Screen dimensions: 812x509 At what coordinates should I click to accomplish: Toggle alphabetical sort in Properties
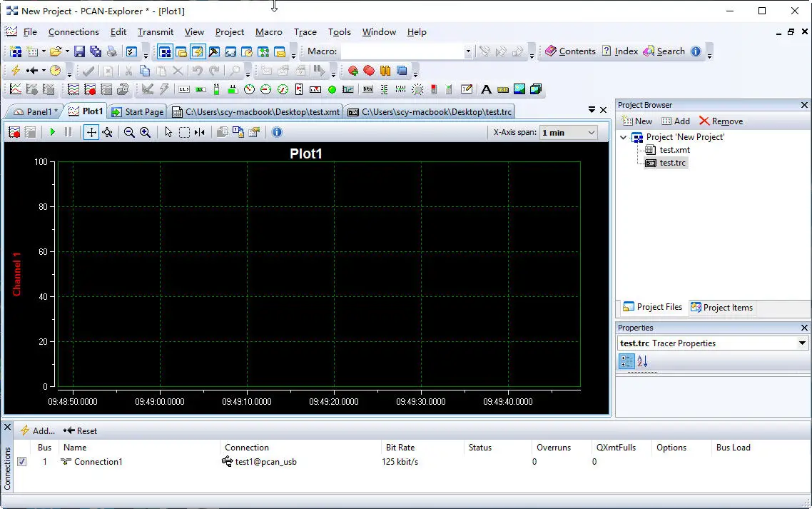click(x=643, y=361)
